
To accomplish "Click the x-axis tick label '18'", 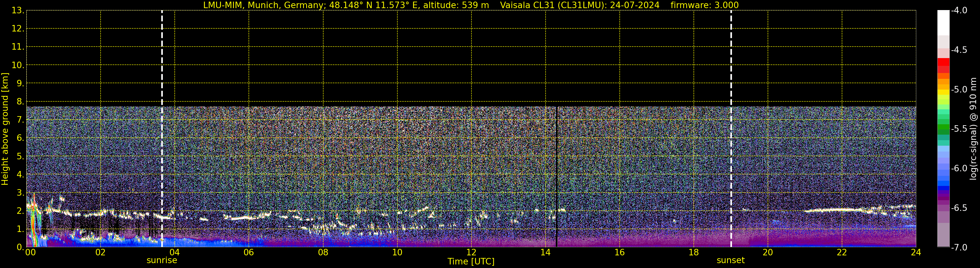I will pyautogui.click(x=694, y=252).
